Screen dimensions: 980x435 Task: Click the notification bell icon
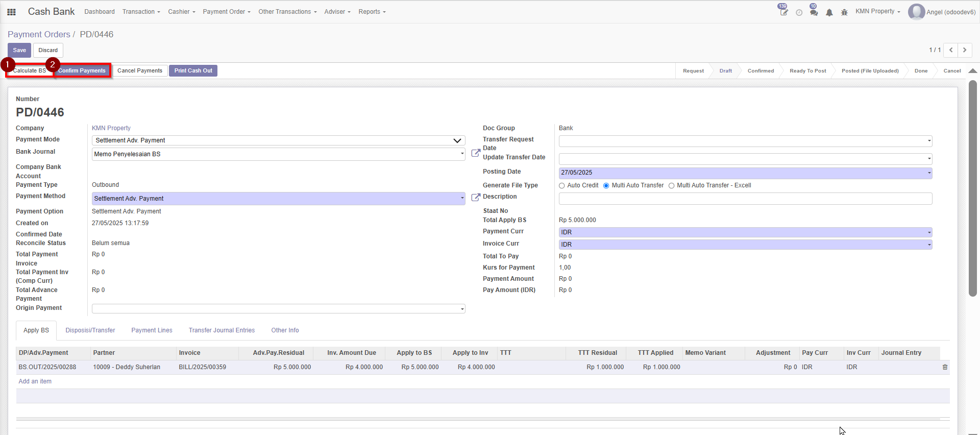click(x=829, y=12)
